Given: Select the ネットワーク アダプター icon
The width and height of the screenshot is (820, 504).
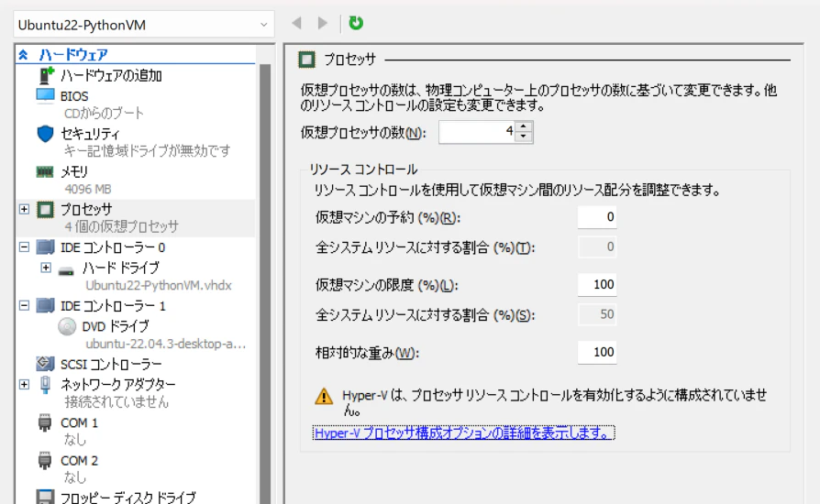Looking at the screenshot, I should point(46,385).
